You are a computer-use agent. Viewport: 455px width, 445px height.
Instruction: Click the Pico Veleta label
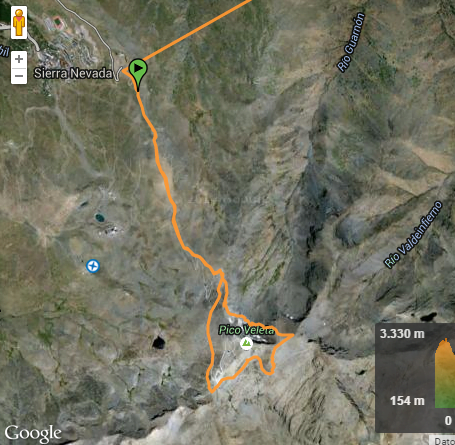(246, 330)
